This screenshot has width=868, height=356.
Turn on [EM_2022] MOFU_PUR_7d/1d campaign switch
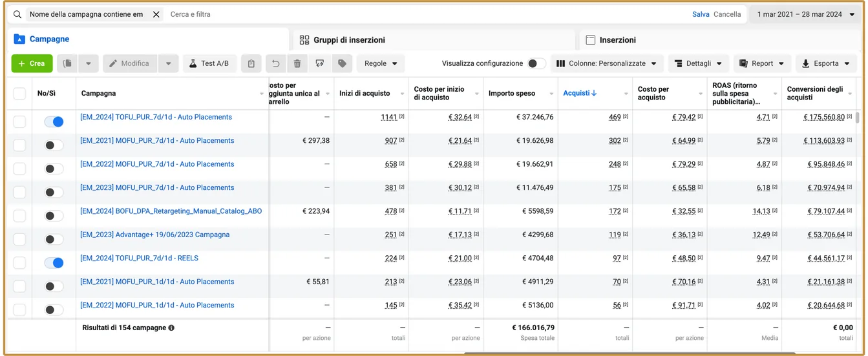54,169
